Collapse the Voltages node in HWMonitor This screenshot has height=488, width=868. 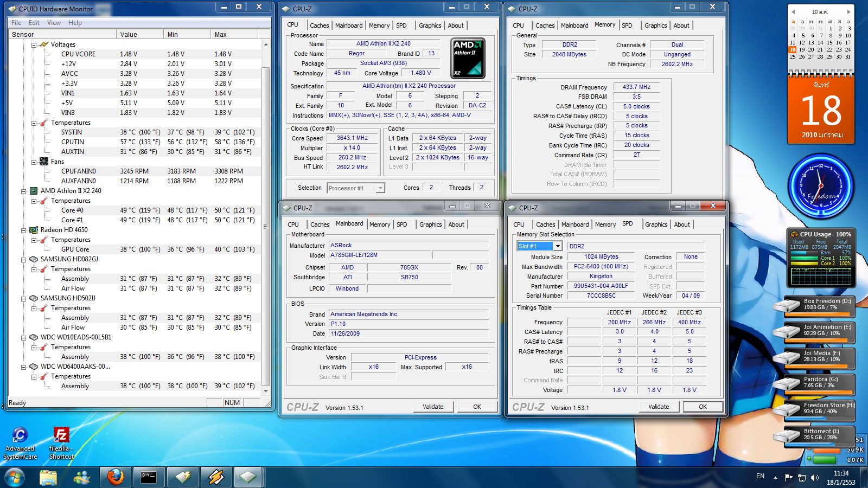pyautogui.click(x=34, y=44)
